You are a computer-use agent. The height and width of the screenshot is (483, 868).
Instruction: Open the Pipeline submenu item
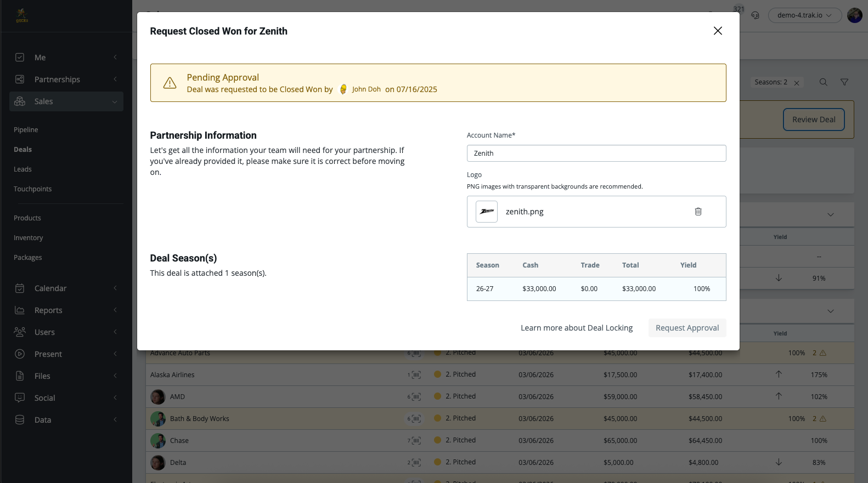pyautogui.click(x=26, y=130)
